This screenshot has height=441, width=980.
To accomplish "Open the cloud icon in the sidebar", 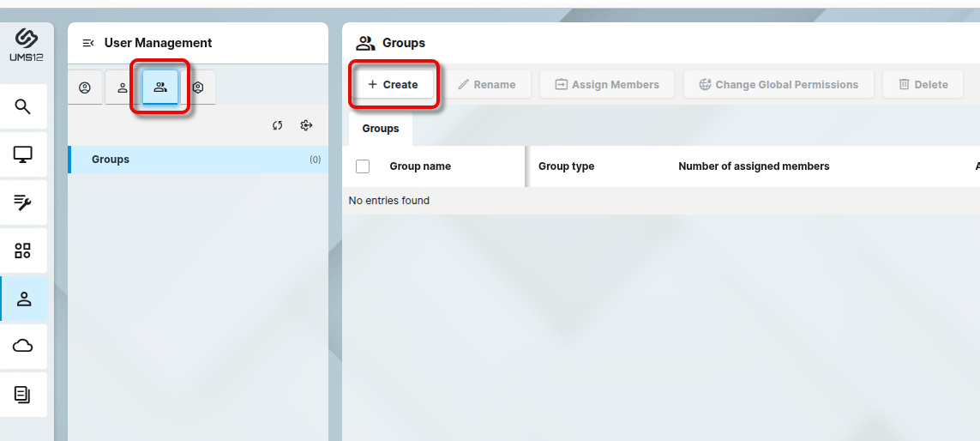I will point(23,346).
